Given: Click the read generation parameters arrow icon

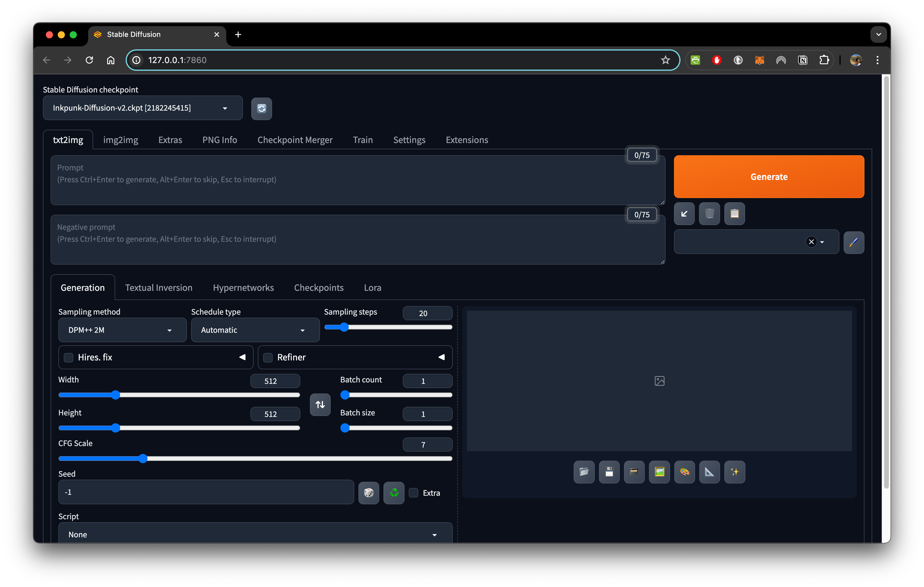Looking at the screenshot, I should click(x=684, y=214).
